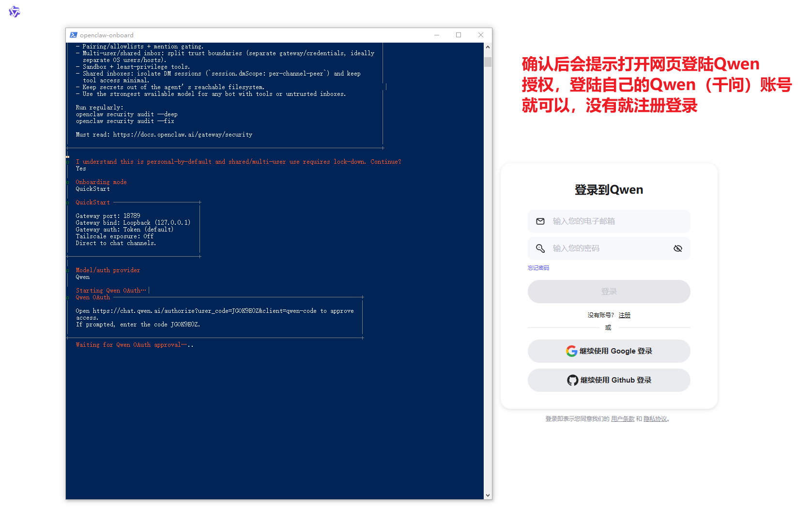Click the key icon in the password field
Viewport: 812px width, 524px height.
click(x=540, y=248)
